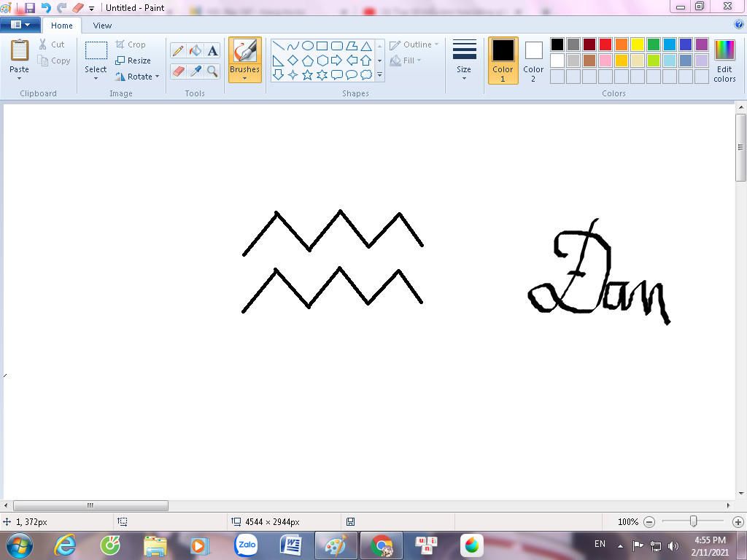Select the Text tool
747x560 pixels.
pyautogui.click(x=212, y=50)
